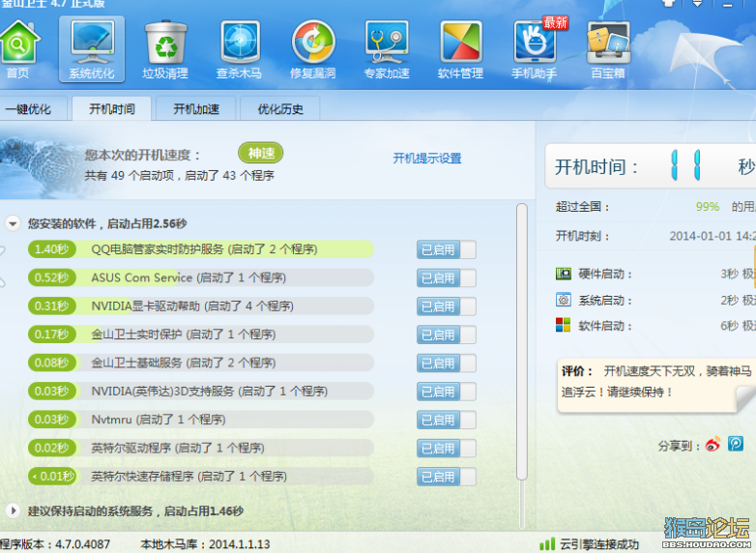
Task: Share to Weibo icon
Action: click(713, 444)
